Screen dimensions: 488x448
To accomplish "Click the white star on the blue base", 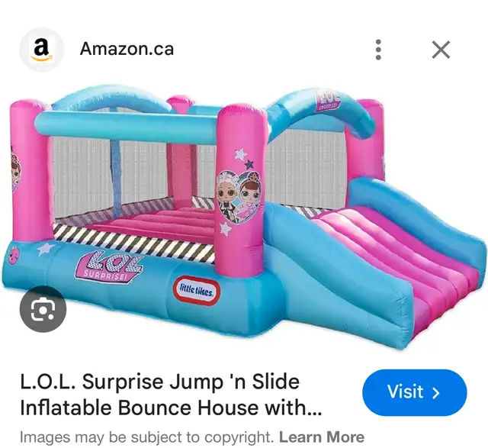I will click(x=46, y=249).
